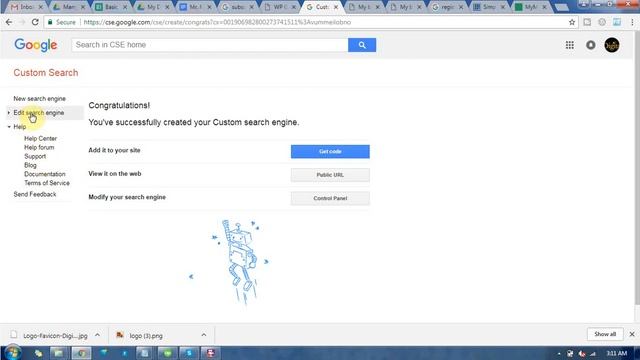The width and height of the screenshot is (640, 360).
Task: Open logo (3).png download item
Action: (x=146, y=335)
